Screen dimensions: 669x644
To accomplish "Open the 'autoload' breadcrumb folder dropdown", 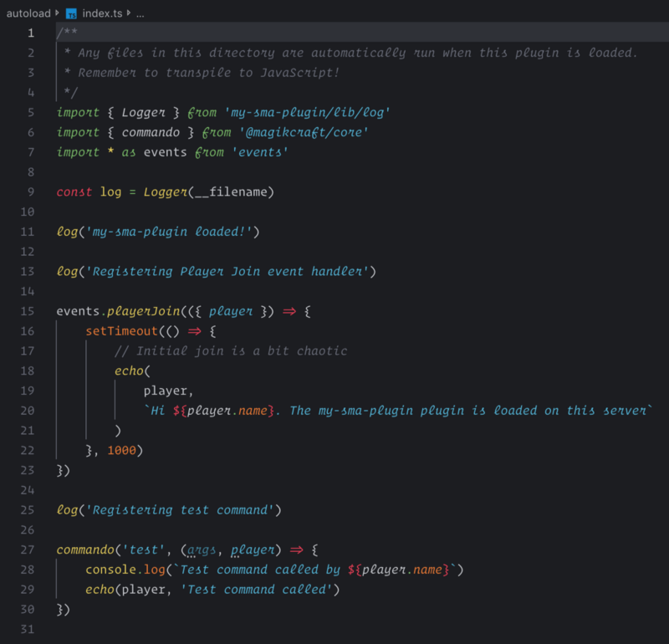I will pos(27,13).
